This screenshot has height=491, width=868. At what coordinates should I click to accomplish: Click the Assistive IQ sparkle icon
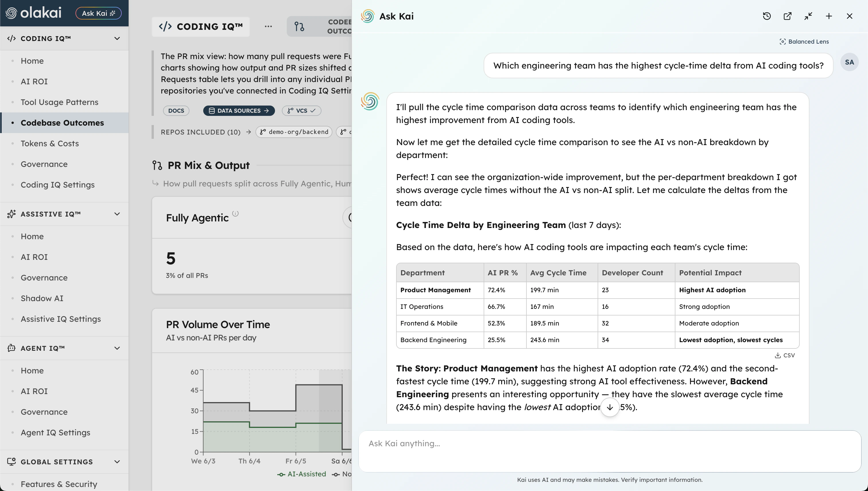coord(11,214)
